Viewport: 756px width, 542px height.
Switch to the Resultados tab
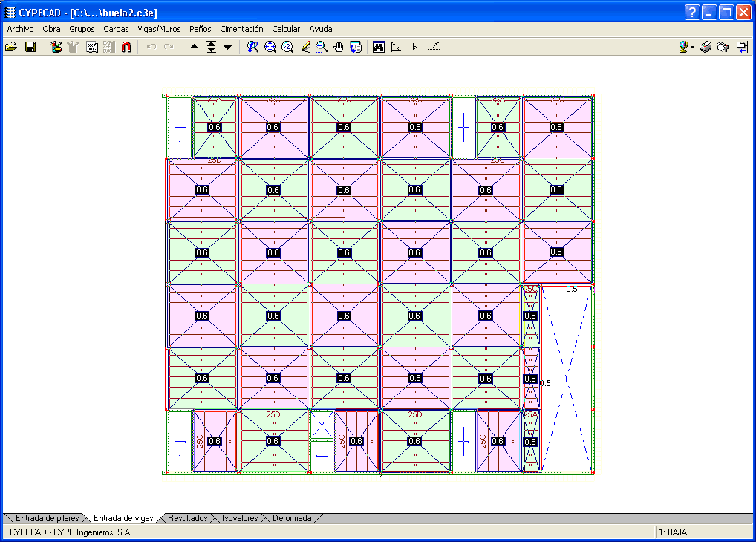tap(188, 518)
